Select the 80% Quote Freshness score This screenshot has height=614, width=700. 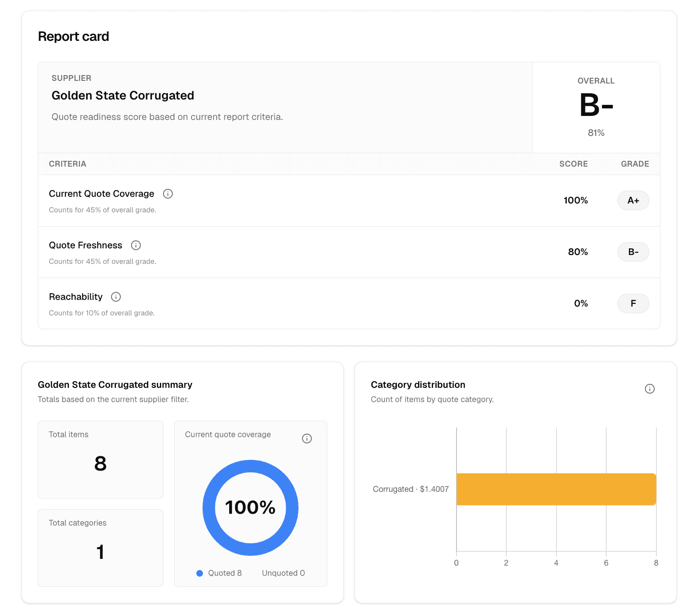coord(578,252)
